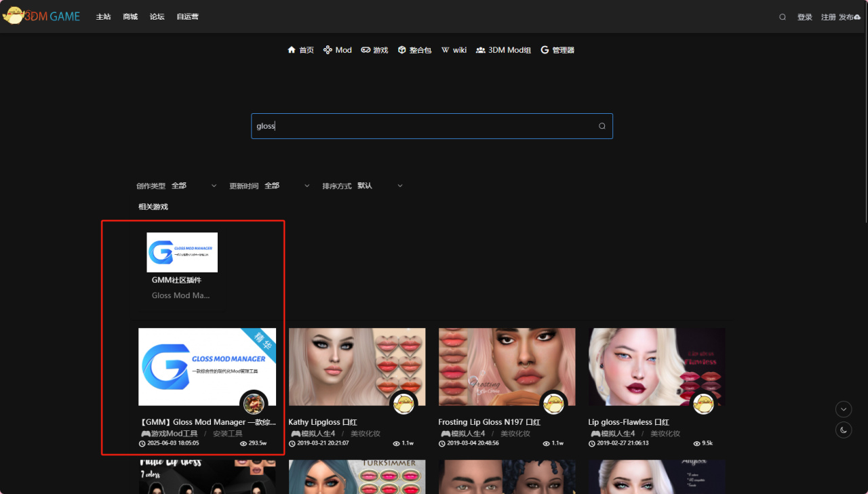Click the 相关游戏 heading text

point(153,207)
